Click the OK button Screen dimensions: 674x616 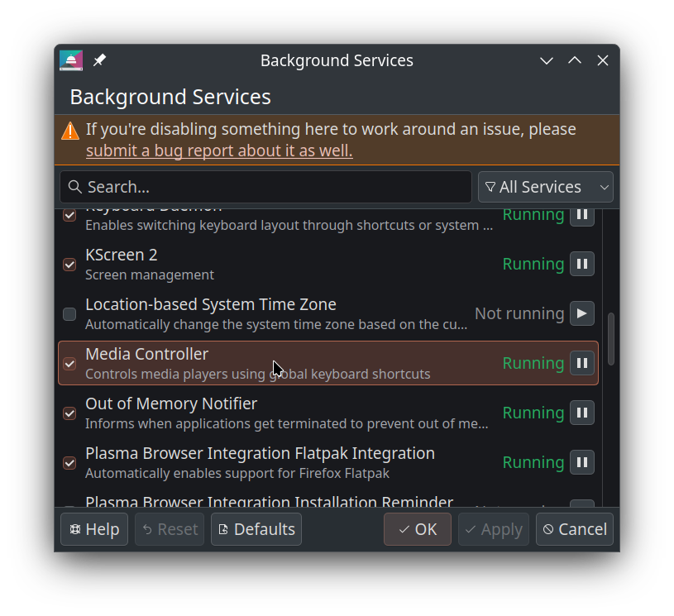pyautogui.click(x=417, y=529)
